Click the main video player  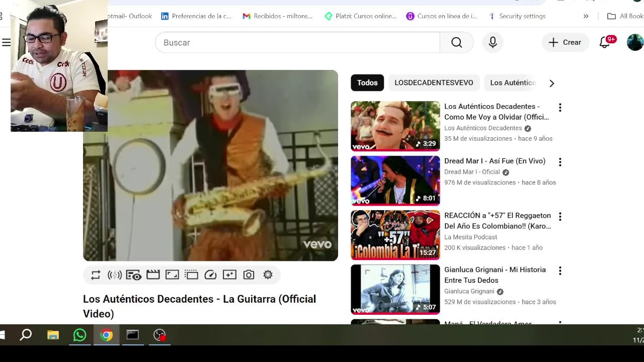[x=210, y=165]
